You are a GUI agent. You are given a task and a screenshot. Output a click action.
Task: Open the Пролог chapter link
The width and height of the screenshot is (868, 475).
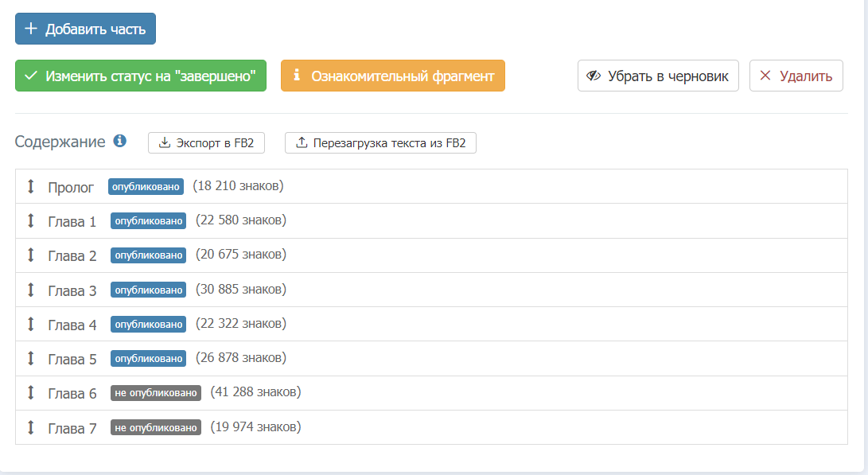point(71,188)
